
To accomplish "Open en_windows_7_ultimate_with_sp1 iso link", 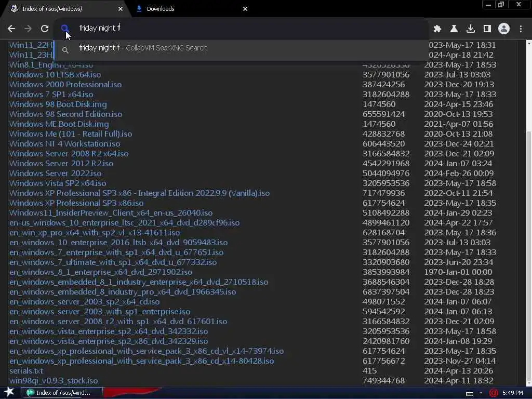I will [113, 262].
